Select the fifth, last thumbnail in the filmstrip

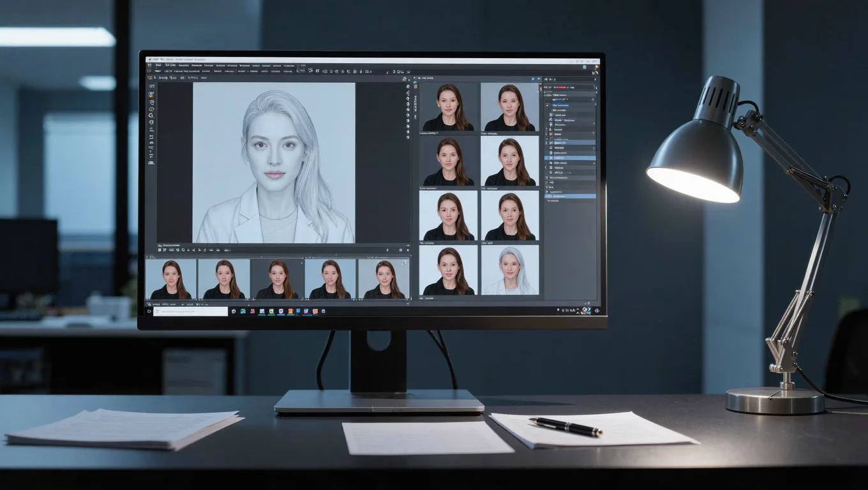point(384,279)
